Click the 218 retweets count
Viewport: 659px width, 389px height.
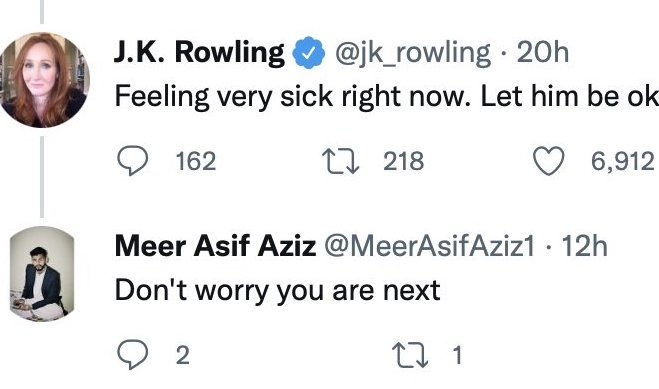pyautogui.click(x=403, y=162)
